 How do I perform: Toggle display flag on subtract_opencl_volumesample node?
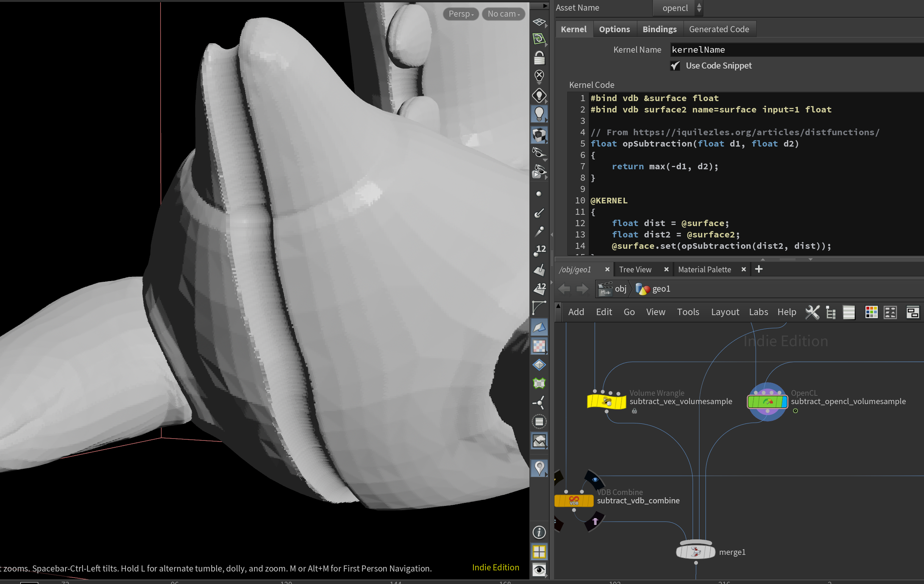pyautogui.click(x=784, y=402)
